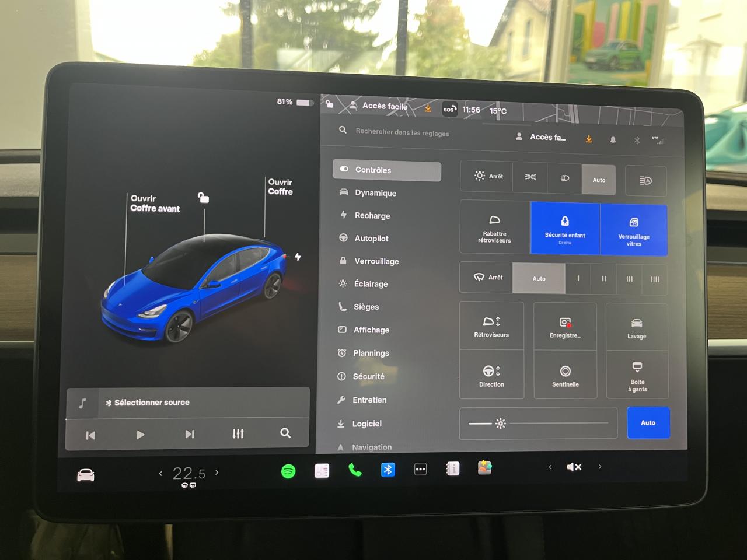Open Bluetooth settings in the bottom dock
Image resolution: width=747 pixels, height=560 pixels.
388,470
